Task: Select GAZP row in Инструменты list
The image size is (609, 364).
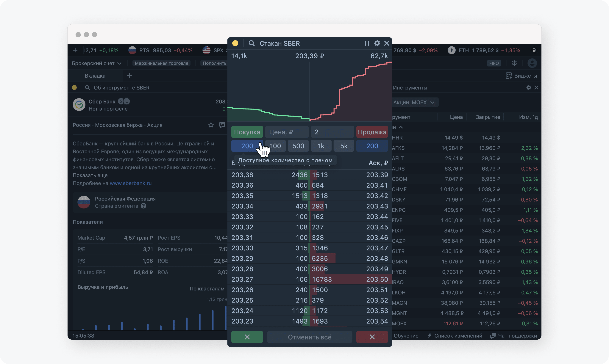Action: [466, 241]
